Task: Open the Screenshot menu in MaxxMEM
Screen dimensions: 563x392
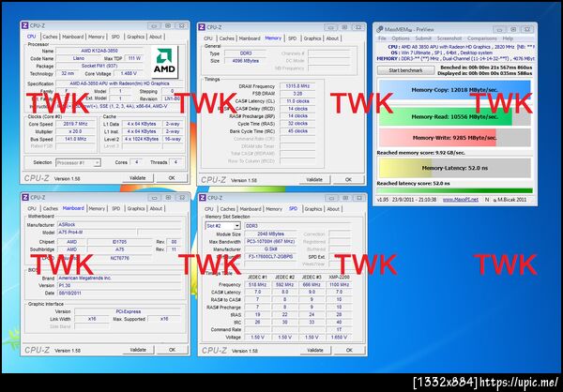Action: [x=449, y=38]
